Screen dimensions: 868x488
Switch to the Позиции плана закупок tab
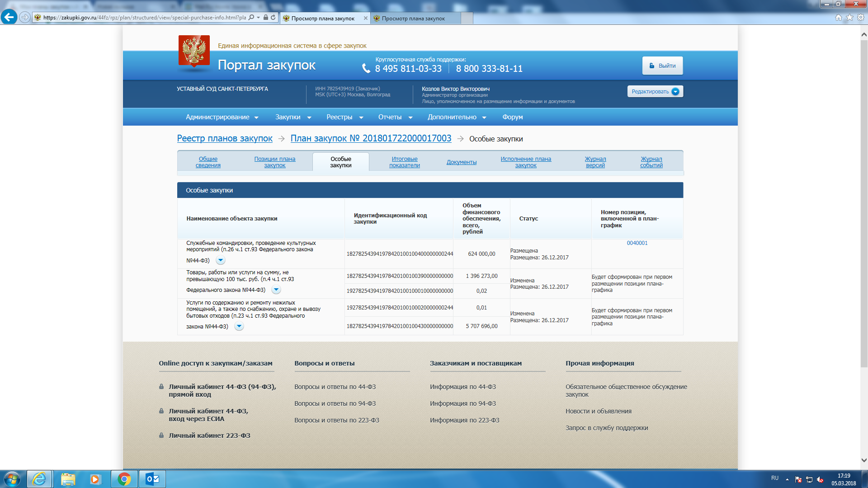click(274, 162)
